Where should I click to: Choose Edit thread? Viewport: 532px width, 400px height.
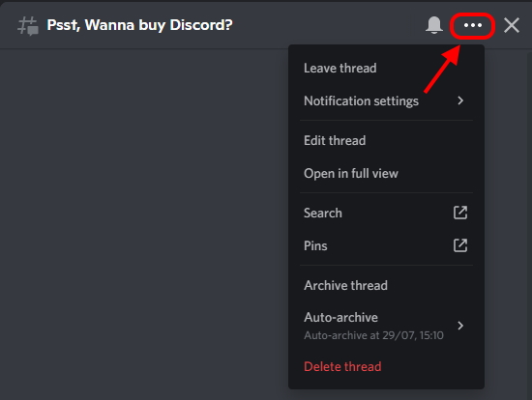pos(386,140)
